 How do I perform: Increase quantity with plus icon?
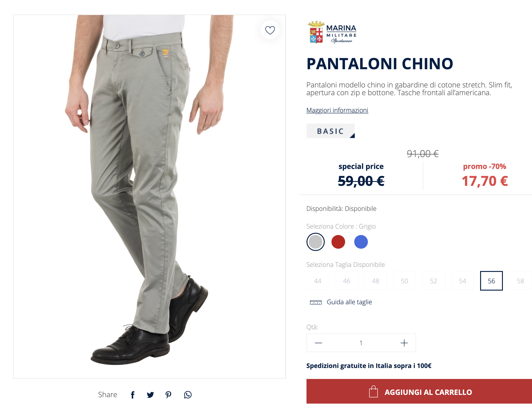404,343
